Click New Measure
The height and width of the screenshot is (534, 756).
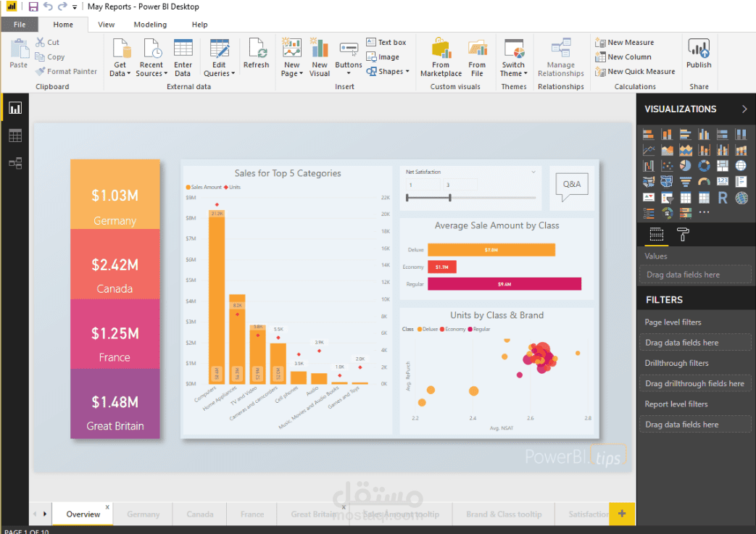pos(625,43)
